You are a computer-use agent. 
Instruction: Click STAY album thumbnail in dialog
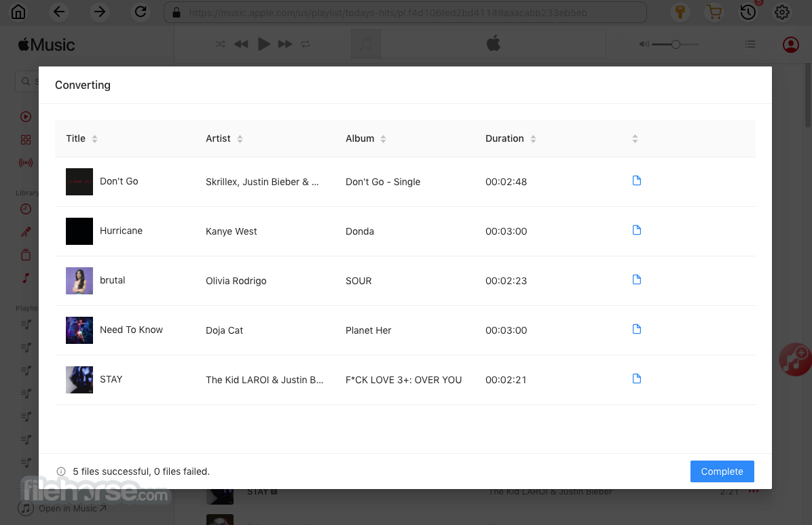point(79,380)
